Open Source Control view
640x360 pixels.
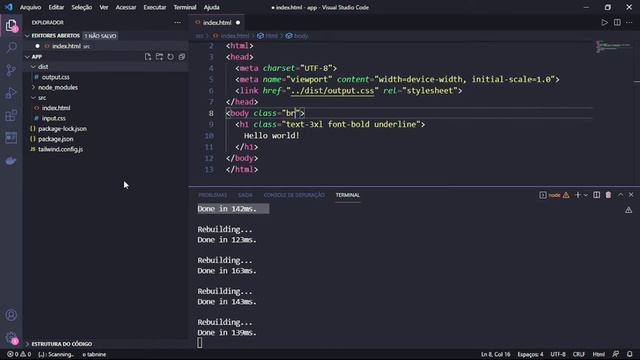(11, 70)
